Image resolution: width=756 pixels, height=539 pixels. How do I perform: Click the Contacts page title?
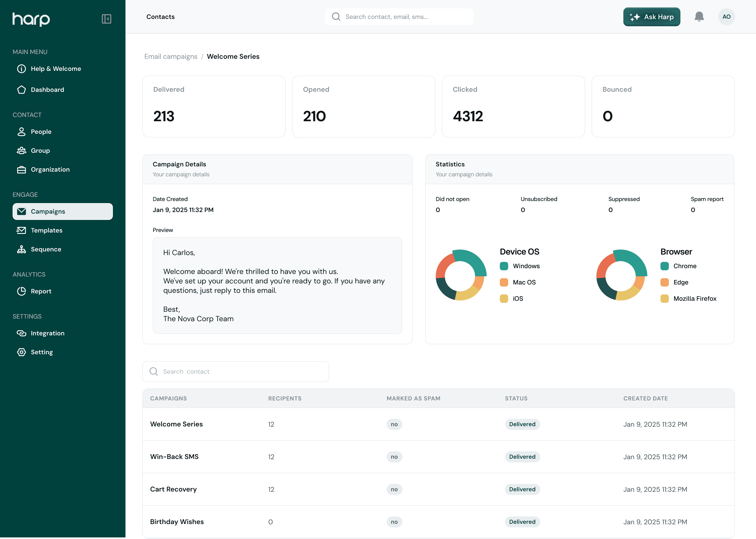(x=160, y=17)
